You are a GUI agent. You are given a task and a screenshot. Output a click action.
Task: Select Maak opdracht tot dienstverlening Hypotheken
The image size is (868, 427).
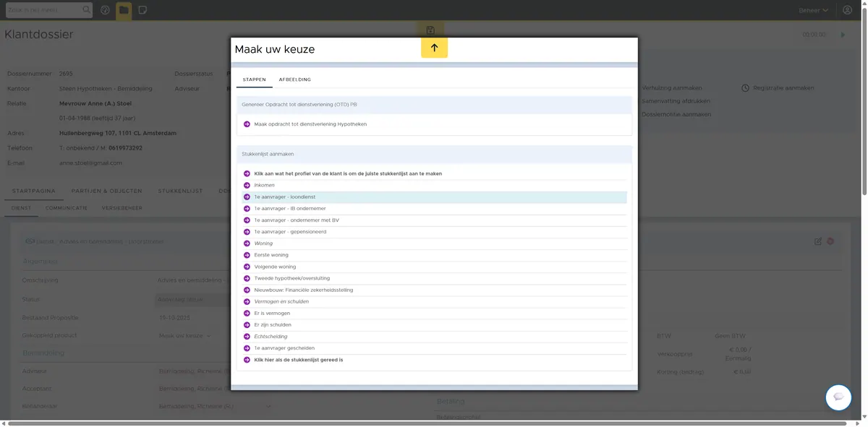[310, 124]
